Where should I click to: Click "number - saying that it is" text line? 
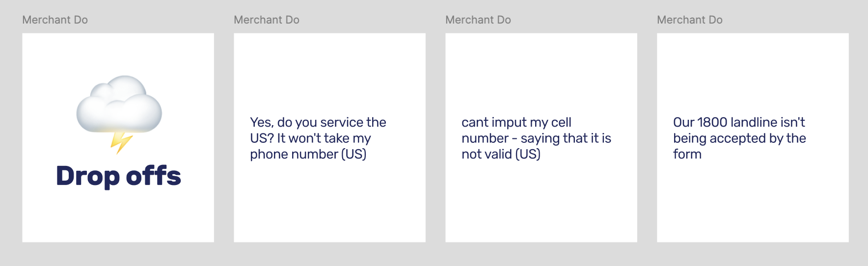(x=536, y=138)
